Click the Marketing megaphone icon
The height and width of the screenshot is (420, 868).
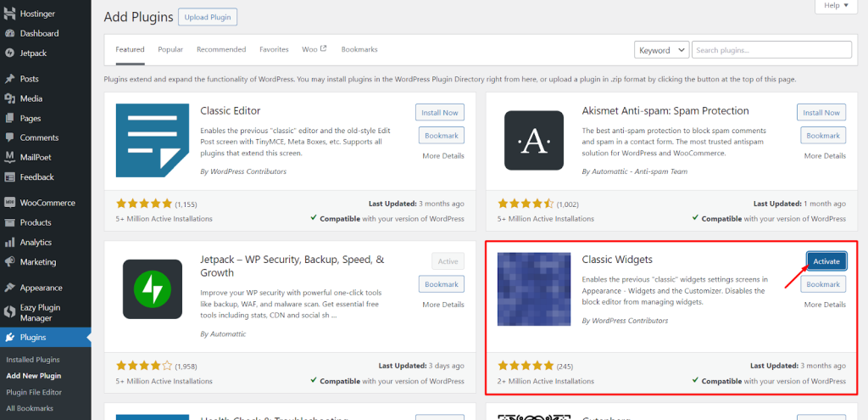click(x=9, y=261)
